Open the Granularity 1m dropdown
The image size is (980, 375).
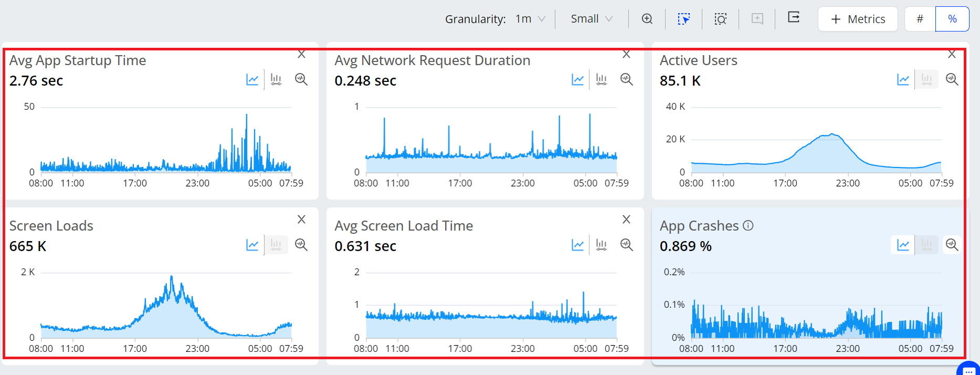pyautogui.click(x=530, y=19)
